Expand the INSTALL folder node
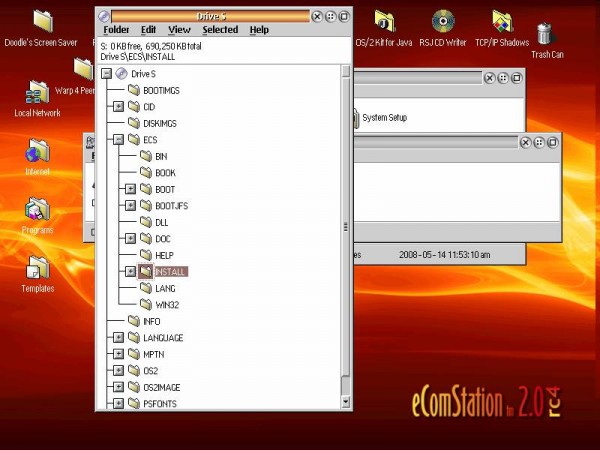Screen dimensions: 600x450 [130, 271]
